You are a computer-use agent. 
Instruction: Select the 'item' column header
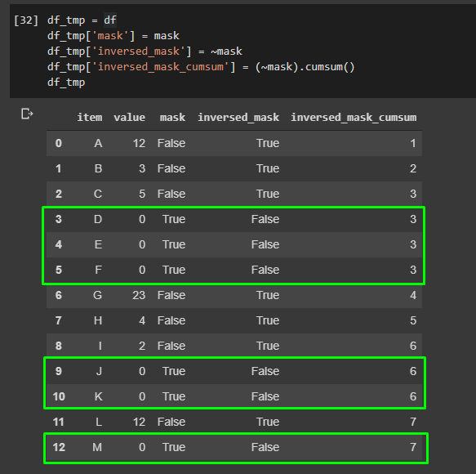point(90,118)
